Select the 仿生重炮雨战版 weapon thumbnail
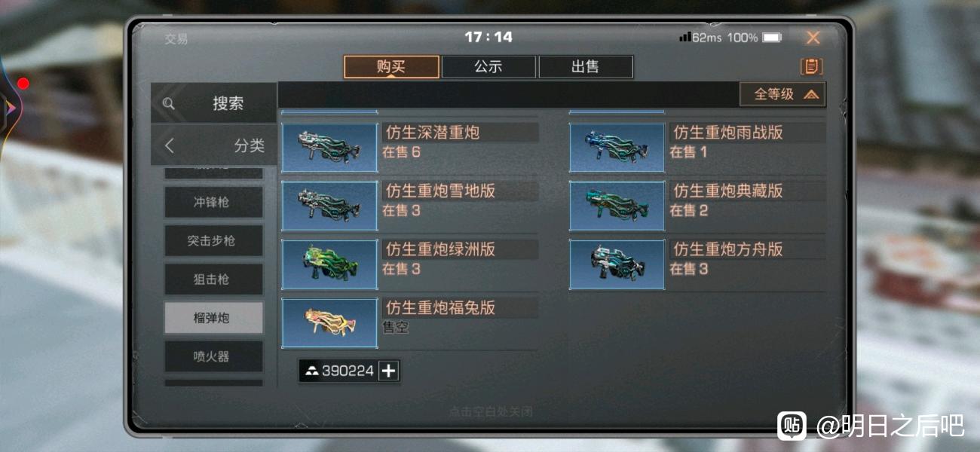The width and height of the screenshot is (980, 452). (x=617, y=148)
